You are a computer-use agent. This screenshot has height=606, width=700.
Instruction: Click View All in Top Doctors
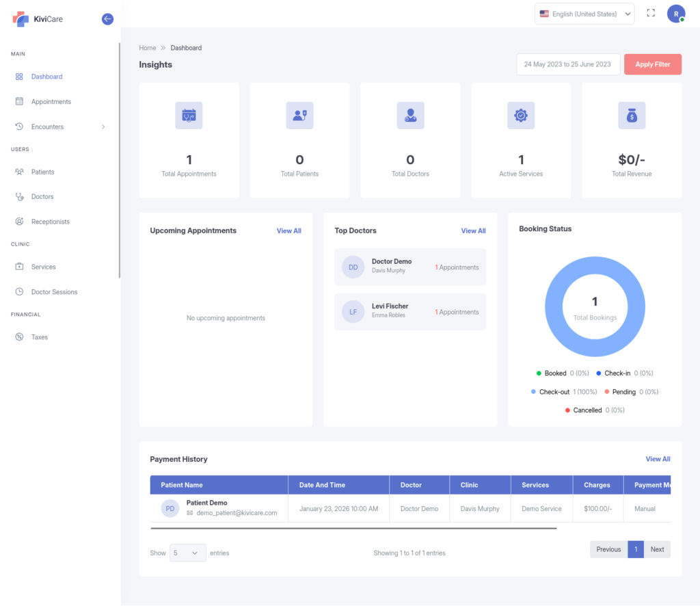pos(473,231)
